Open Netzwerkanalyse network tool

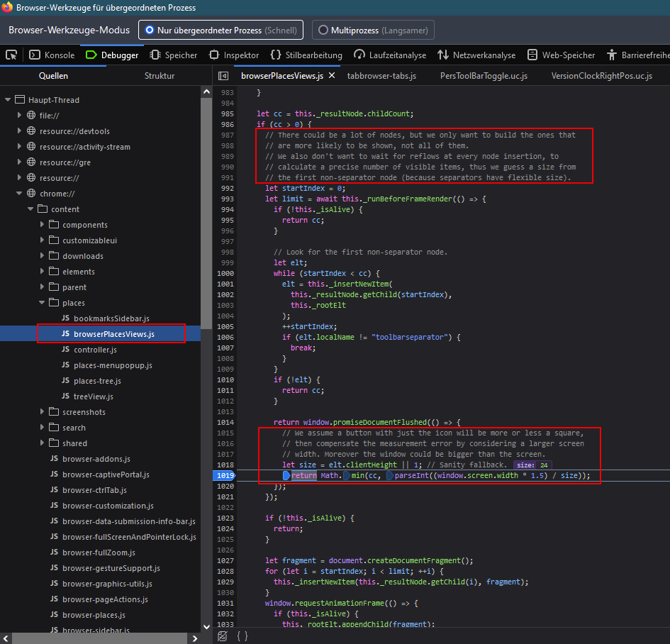click(x=476, y=55)
